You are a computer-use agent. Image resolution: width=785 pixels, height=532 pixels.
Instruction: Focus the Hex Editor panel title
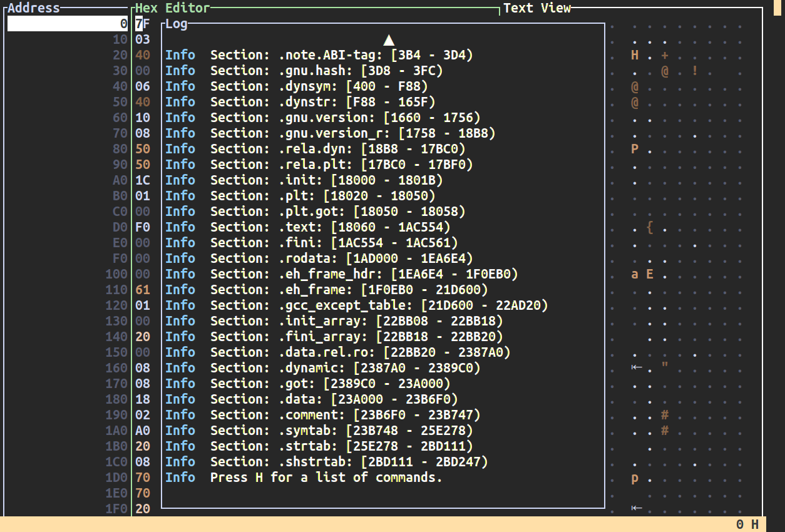[173, 8]
